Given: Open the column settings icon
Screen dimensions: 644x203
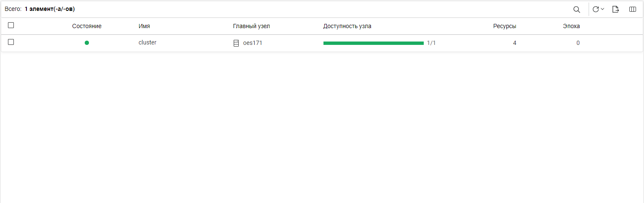Looking at the screenshot, I should tap(633, 9).
